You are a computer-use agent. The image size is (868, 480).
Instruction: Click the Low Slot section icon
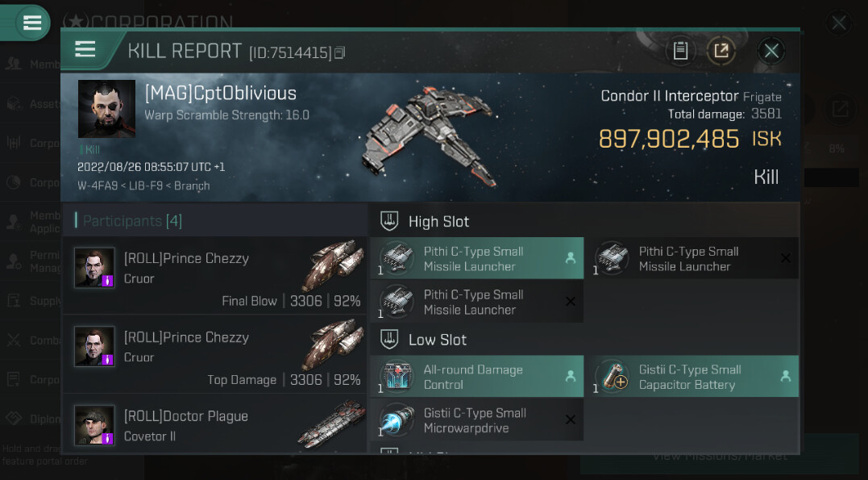(x=389, y=339)
